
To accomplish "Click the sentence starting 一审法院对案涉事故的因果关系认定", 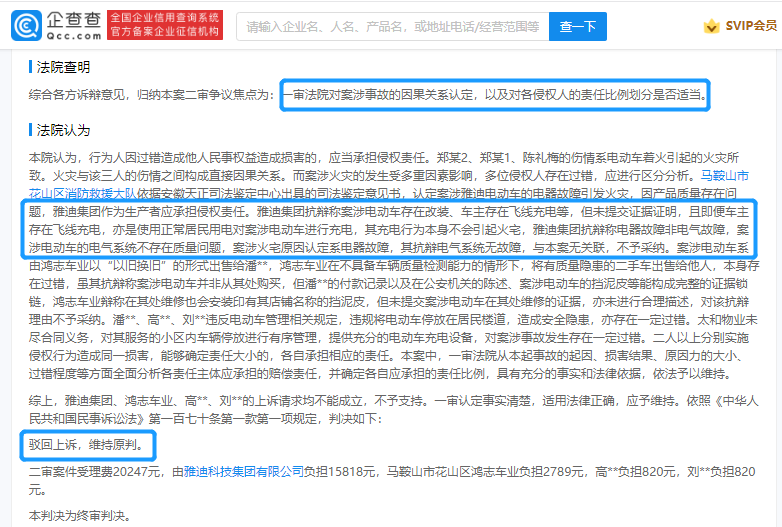I will 495,95.
